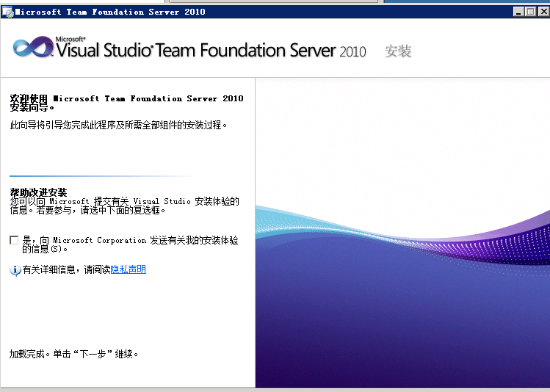This screenshot has width=550, height=392.
Task: Click the 欢迎使用 welcome heading
Action: 126,103
